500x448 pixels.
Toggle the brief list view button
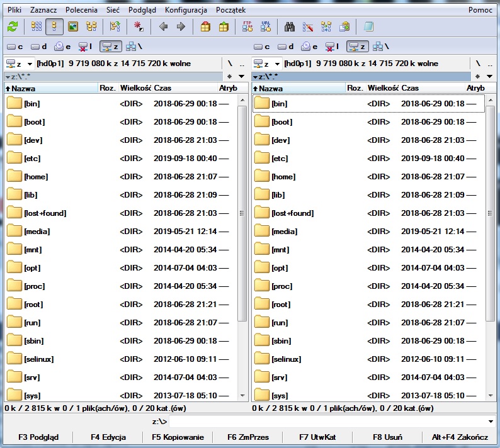36,26
